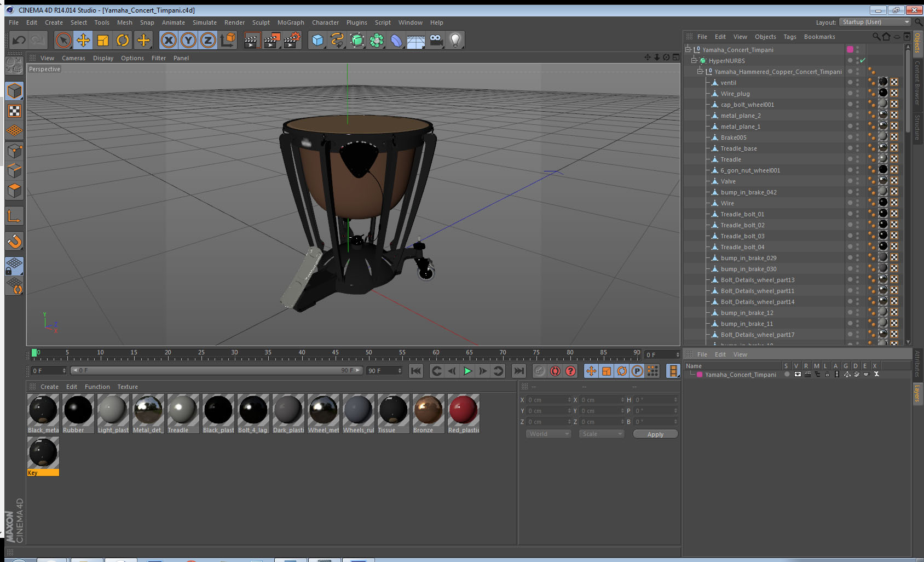
Task: Open the Scale dropdown in coordinates
Action: (602, 434)
